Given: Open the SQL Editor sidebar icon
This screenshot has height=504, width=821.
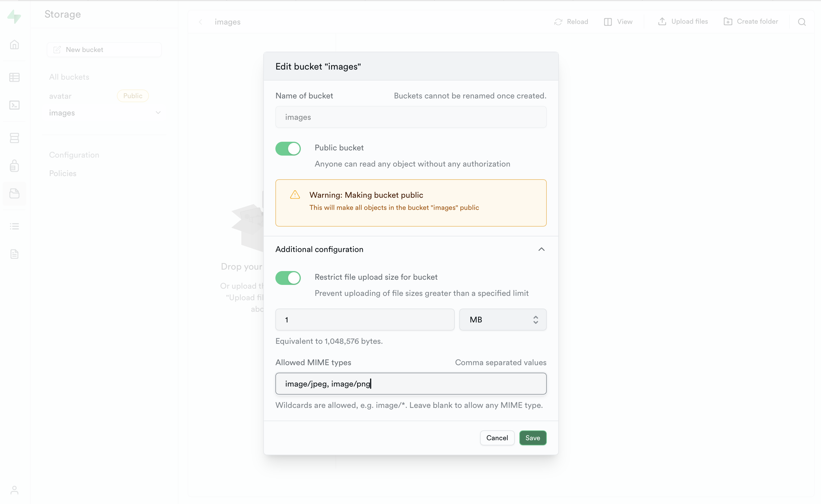Looking at the screenshot, I should click(14, 105).
